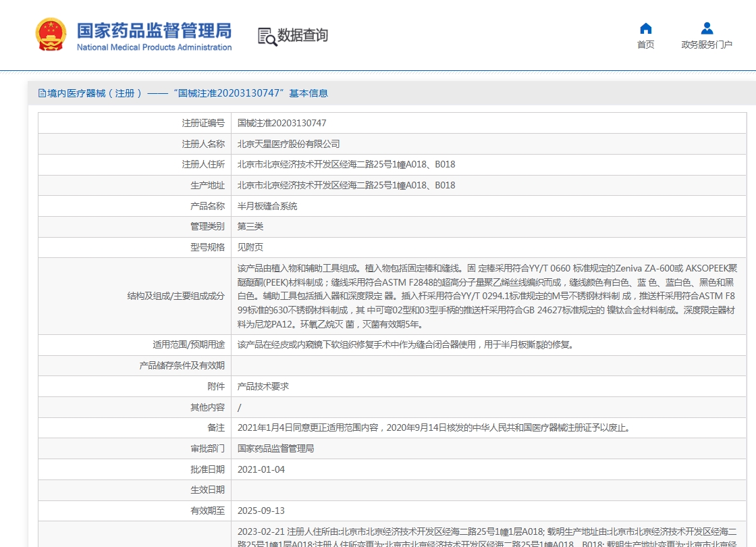Screen dimensions: 756x547
Task: Click the 附件 row label
Action: [x=216, y=386]
